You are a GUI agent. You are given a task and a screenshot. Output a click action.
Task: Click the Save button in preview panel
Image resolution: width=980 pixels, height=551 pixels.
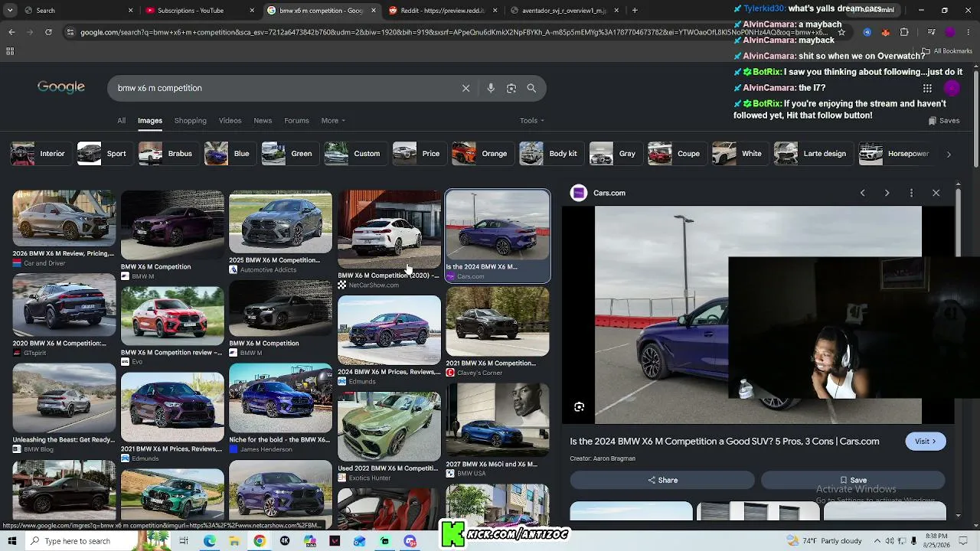pos(853,480)
